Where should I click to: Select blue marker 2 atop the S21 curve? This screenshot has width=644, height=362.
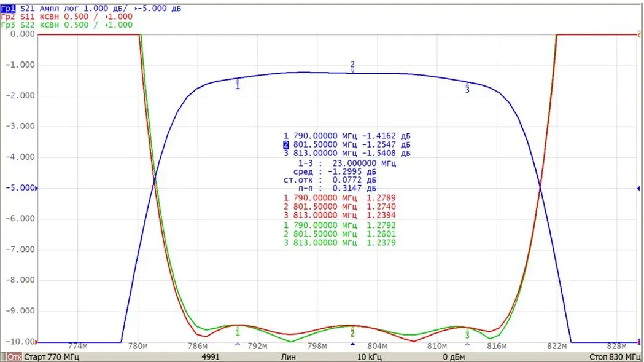tap(352, 66)
